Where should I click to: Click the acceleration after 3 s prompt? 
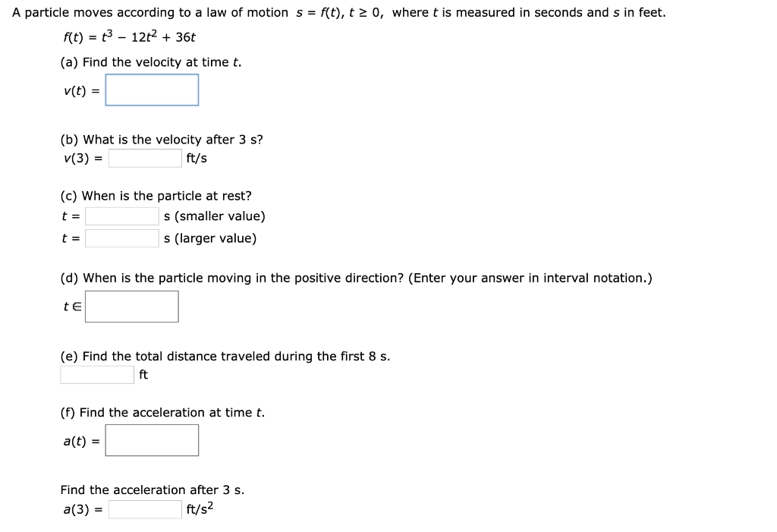coord(152,490)
